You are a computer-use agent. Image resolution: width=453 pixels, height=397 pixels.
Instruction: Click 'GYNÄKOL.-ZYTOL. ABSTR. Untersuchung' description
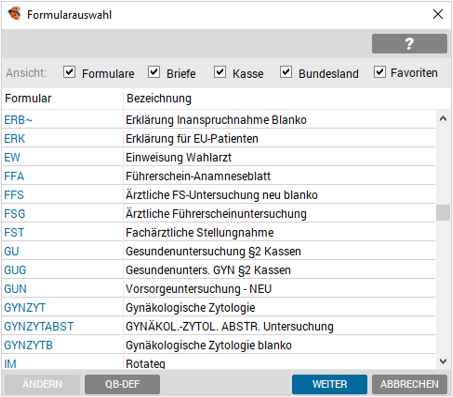(229, 326)
